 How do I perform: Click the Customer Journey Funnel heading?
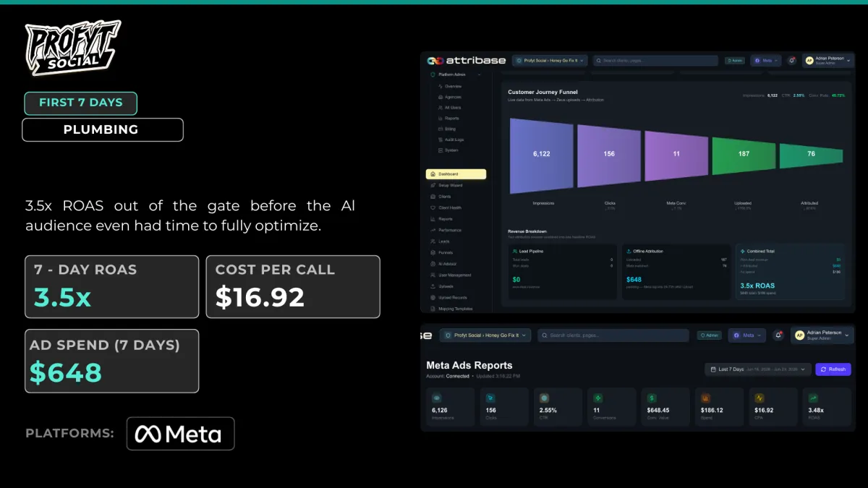542,92
